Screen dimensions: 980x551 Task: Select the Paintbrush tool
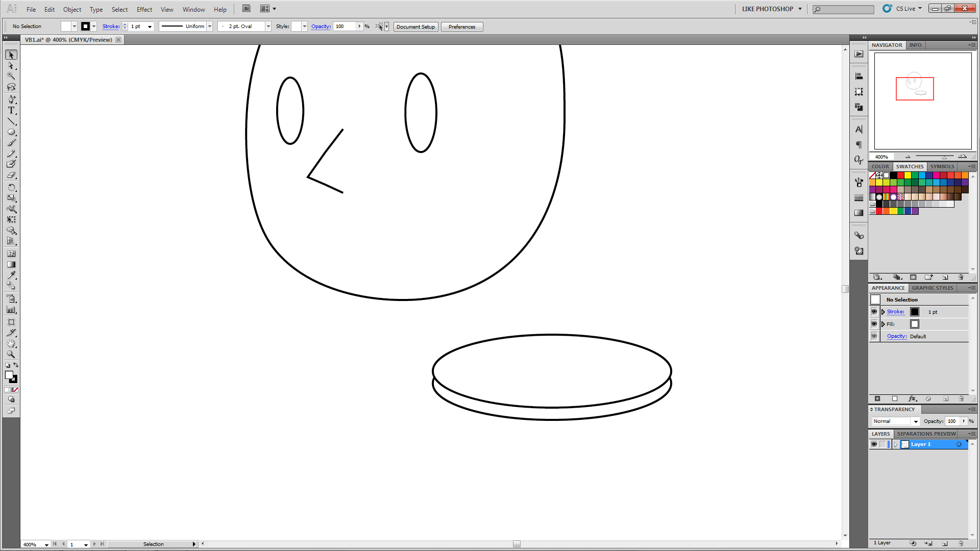click(x=11, y=143)
